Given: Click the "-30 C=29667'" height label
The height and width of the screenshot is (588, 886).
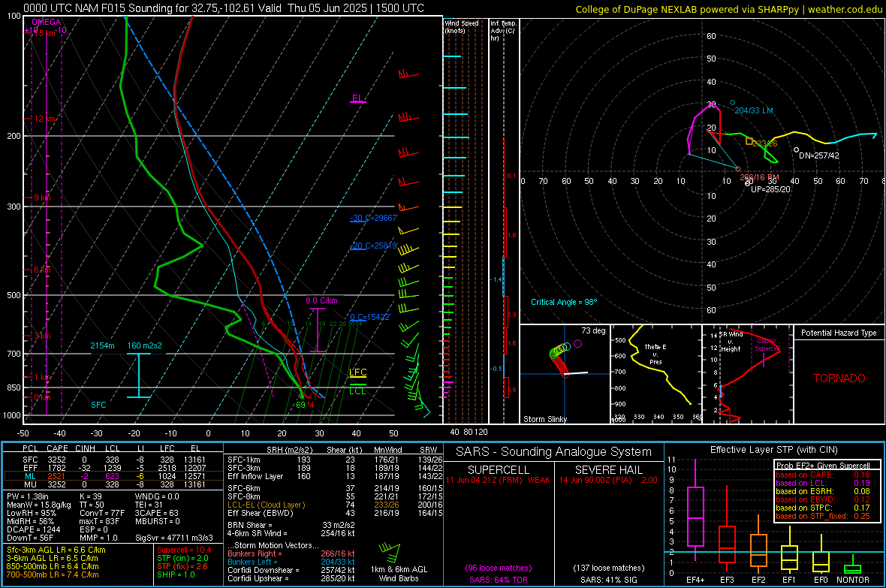Looking at the screenshot, I should tap(374, 218).
